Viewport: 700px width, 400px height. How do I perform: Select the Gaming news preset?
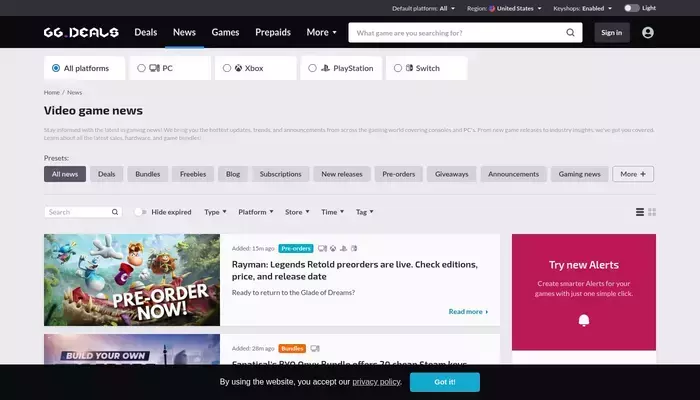(579, 174)
